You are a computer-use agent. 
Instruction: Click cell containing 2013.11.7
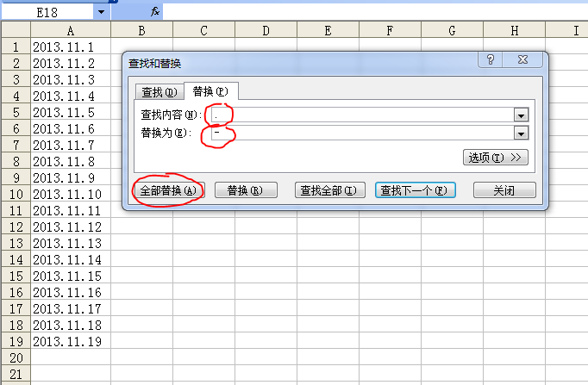(x=71, y=145)
